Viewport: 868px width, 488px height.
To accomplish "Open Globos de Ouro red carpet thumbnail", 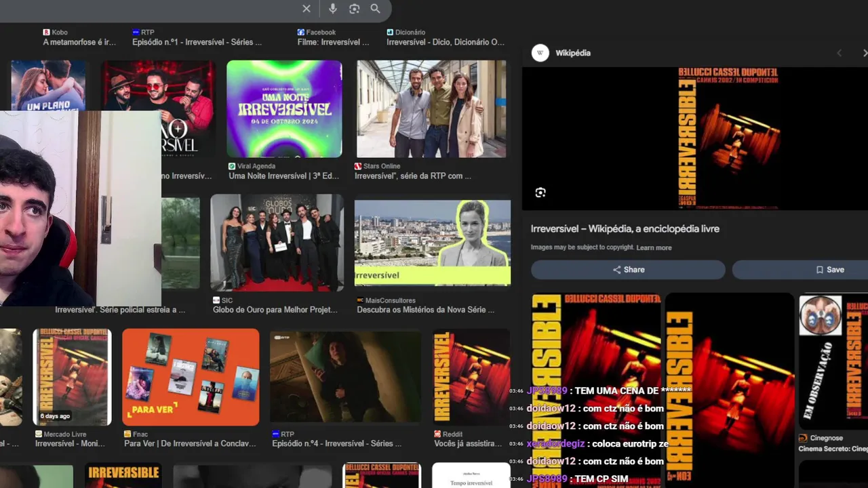I will [x=277, y=243].
